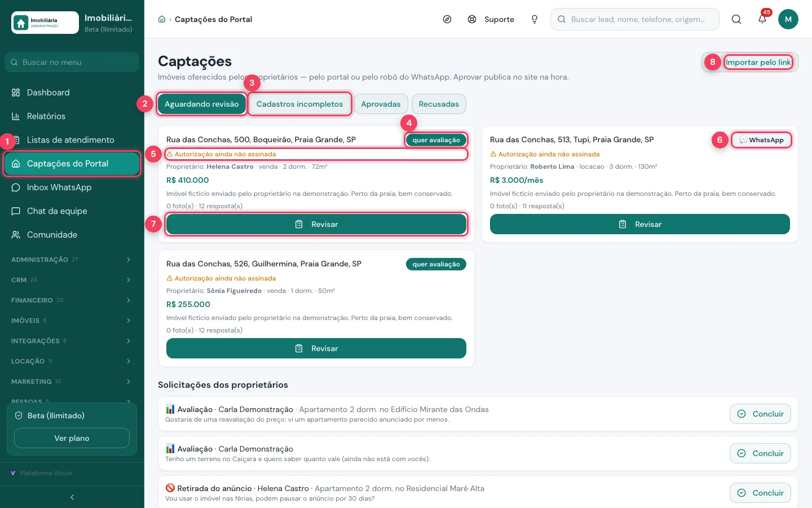Open the notifications bell

tap(762, 19)
